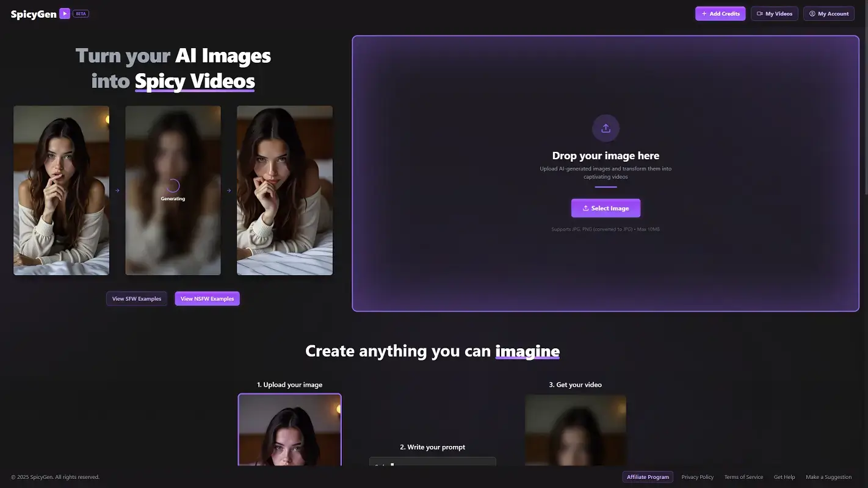Click the Get Help footer link
Viewport: 868px width, 488px height.
click(784, 477)
